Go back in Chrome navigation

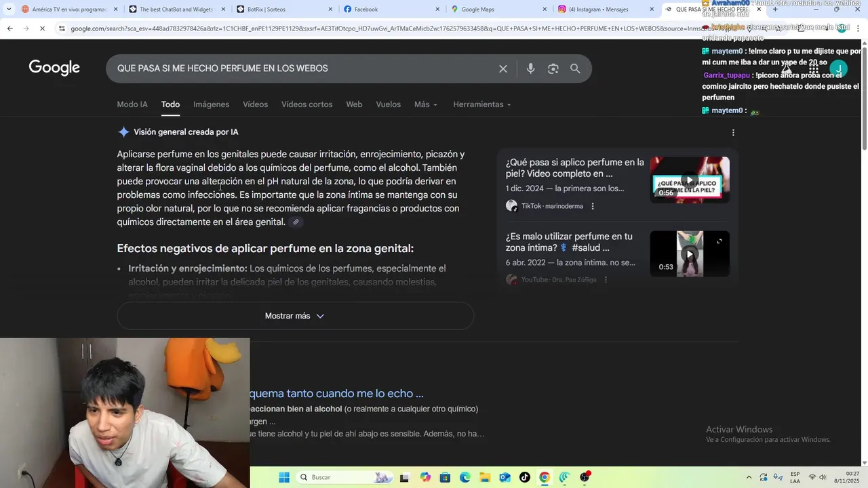9,28
